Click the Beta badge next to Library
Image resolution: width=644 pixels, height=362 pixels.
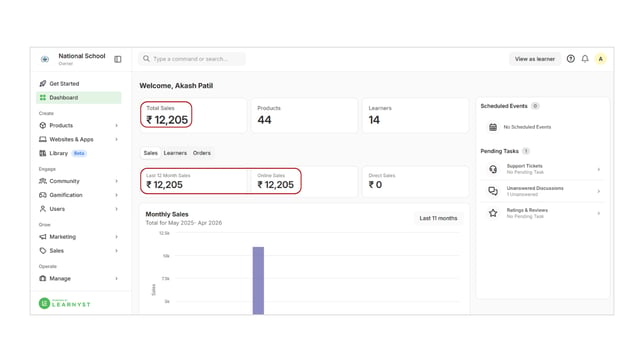click(x=79, y=153)
